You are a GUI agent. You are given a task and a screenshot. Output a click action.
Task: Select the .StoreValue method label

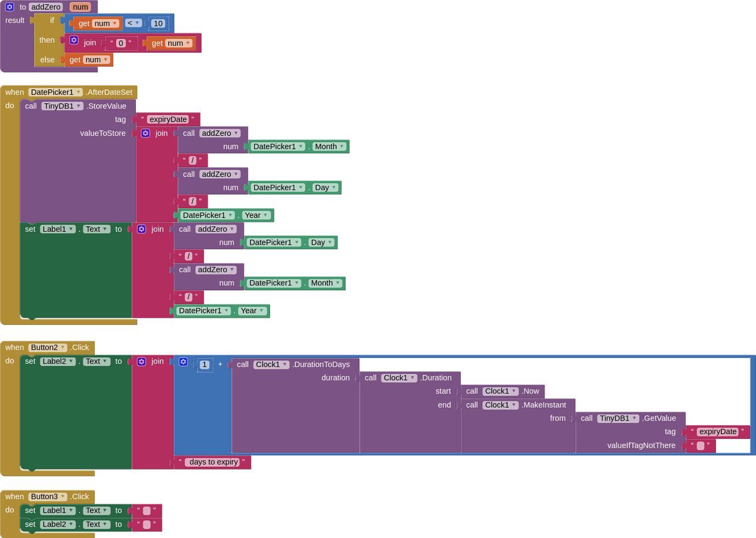click(x=106, y=106)
